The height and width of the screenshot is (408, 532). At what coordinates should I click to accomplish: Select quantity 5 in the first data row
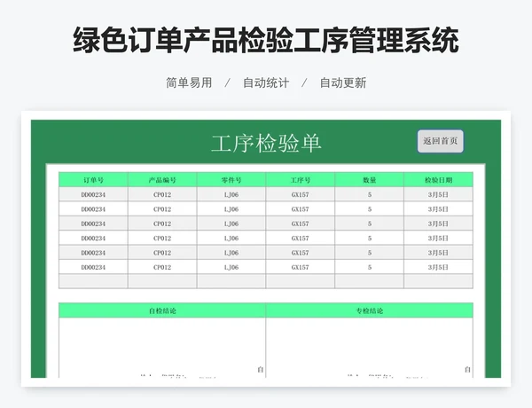(x=370, y=195)
